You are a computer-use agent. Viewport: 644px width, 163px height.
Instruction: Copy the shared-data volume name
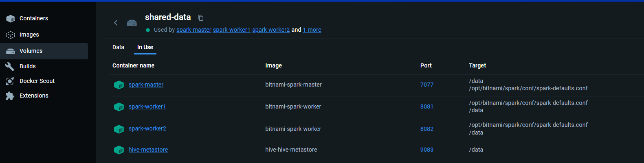point(201,18)
